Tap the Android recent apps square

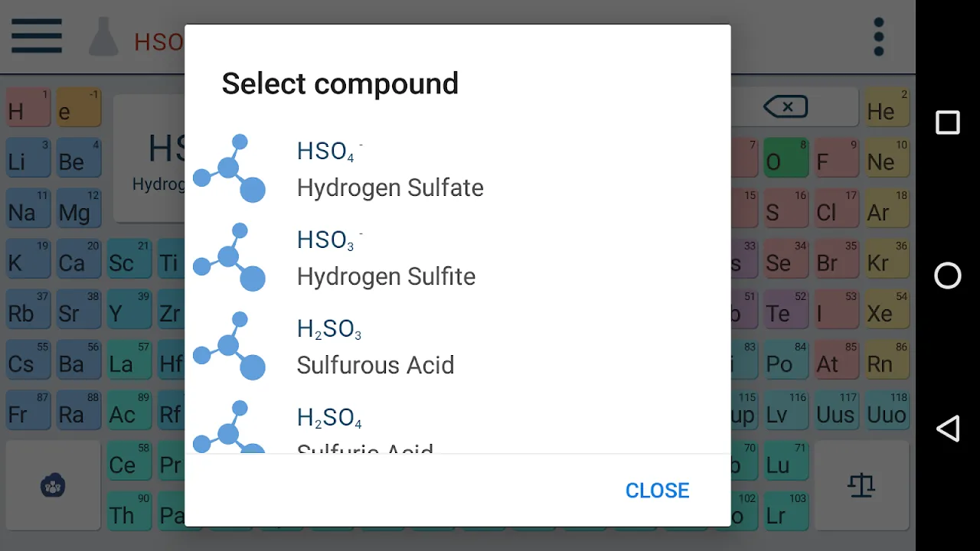[948, 122]
